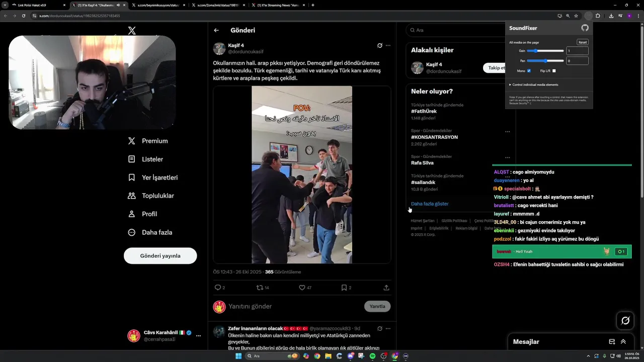644x362 pixels.
Task: Toggle the Mono checkbox in SoundFixer
Action: pos(529,71)
